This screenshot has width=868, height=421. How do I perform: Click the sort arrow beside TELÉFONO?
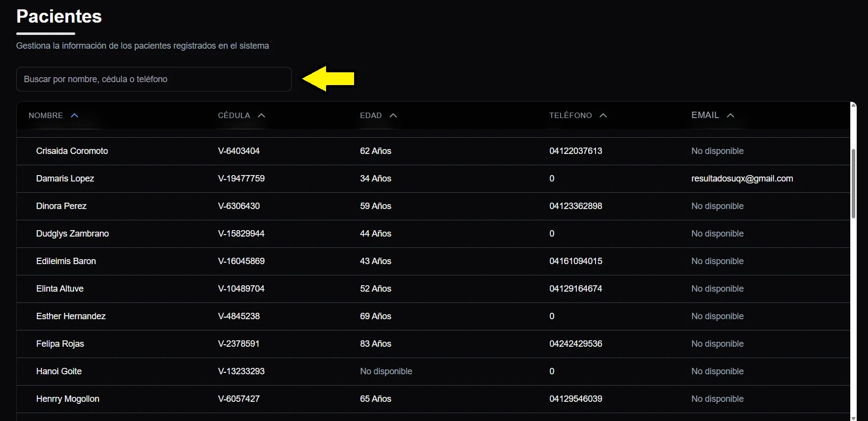[603, 116]
